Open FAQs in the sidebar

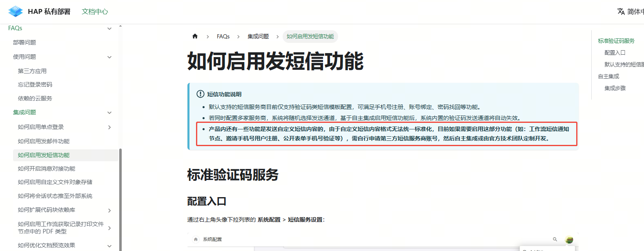pos(15,28)
